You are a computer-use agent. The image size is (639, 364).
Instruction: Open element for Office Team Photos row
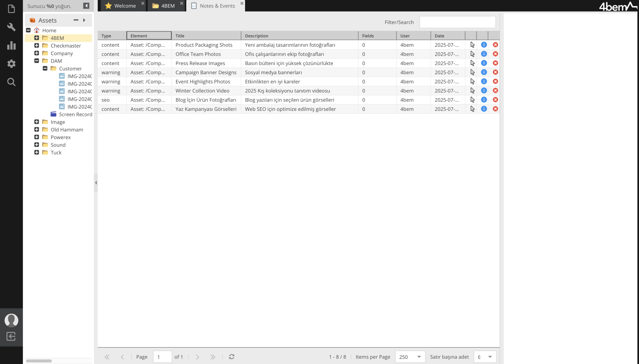click(x=472, y=54)
